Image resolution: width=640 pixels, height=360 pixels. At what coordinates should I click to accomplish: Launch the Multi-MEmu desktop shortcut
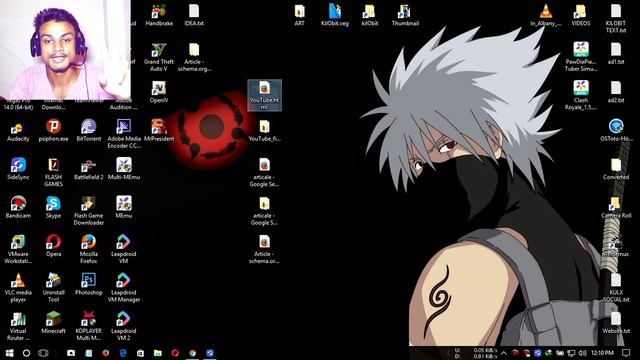124,169
